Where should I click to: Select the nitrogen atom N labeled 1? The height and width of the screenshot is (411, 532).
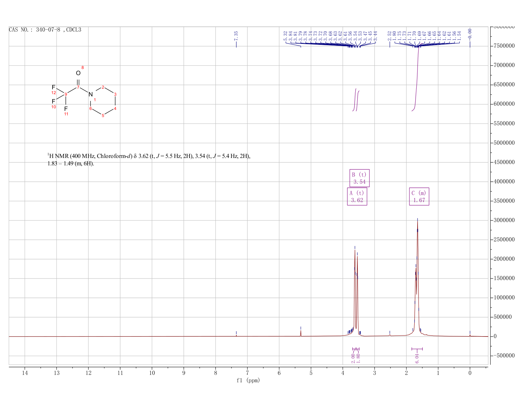coord(91,94)
